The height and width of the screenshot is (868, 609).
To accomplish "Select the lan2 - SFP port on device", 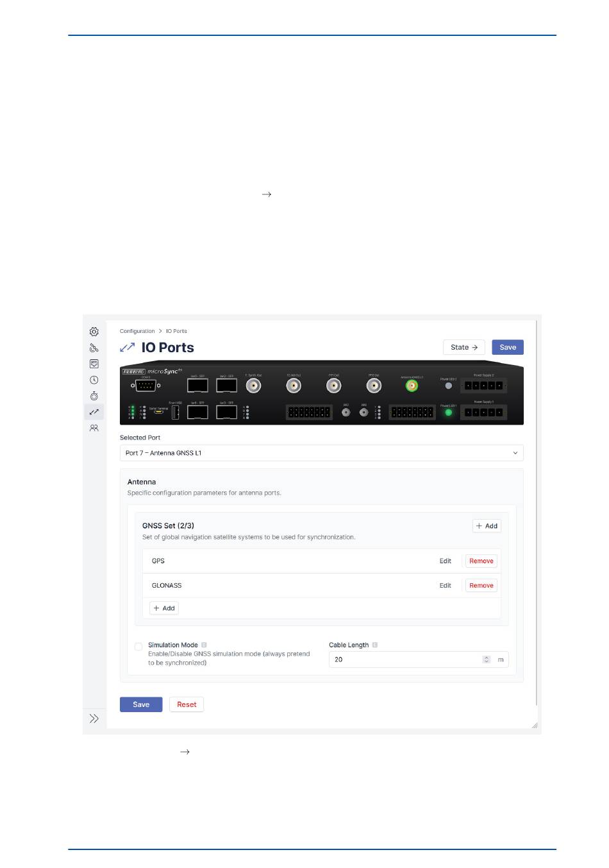I will point(226,386).
